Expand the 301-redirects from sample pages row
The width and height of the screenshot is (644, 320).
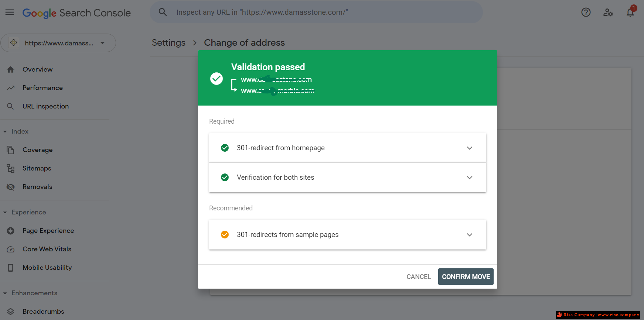click(x=470, y=235)
